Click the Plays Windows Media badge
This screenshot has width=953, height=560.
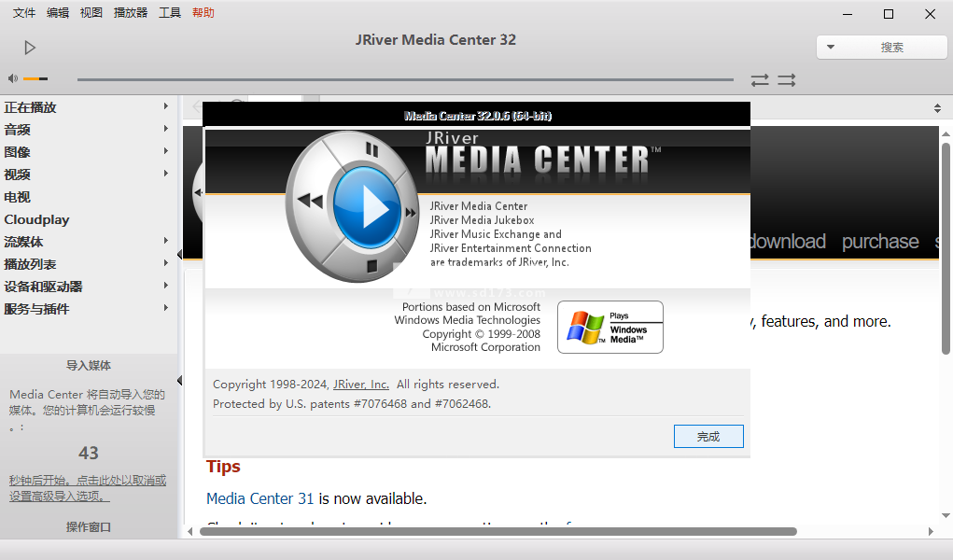tap(610, 327)
